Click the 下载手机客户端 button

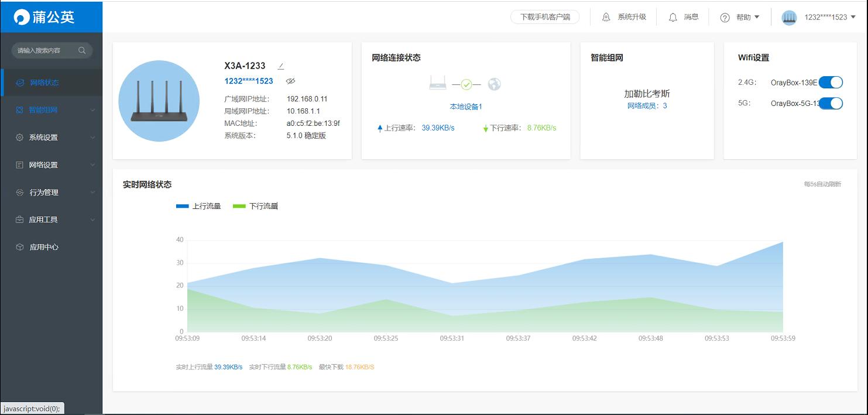545,17
